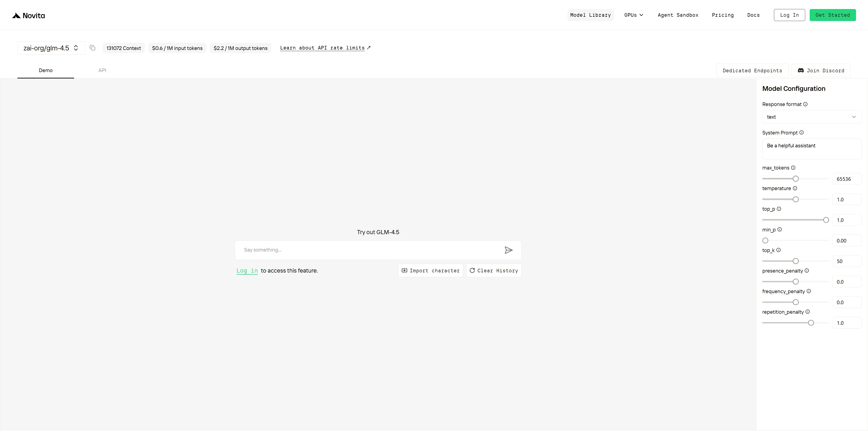Click the $2.2 / 1M output tokens badge
Viewport: 868px width, 431px height.
(240, 48)
